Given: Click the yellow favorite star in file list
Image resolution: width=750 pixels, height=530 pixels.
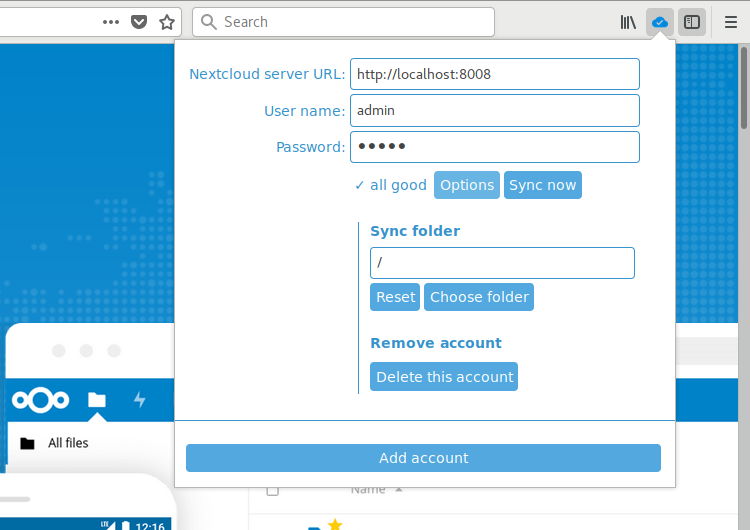Looking at the screenshot, I should click(335, 524).
